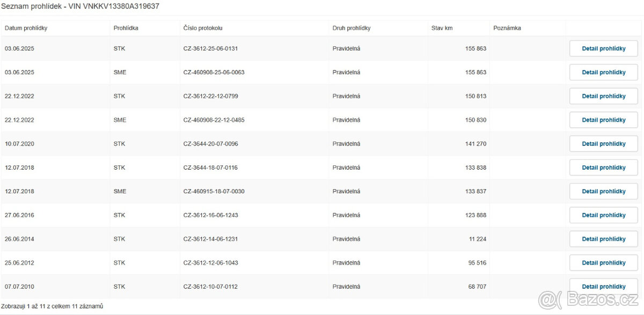Sort by Stav km column header
This screenshot has width=644, height=315.
[x=442, y=28]
